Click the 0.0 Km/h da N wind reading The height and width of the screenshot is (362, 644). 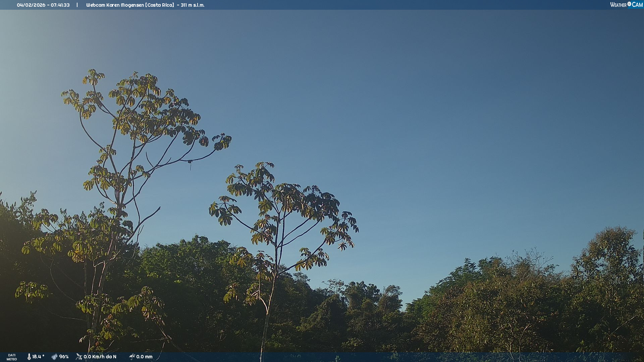(x=100, y=357)
